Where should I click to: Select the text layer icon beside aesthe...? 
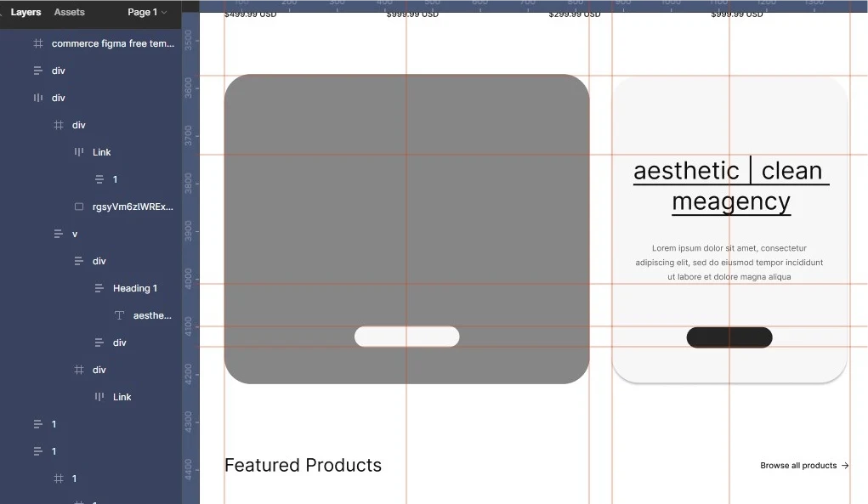pos(121,315)
